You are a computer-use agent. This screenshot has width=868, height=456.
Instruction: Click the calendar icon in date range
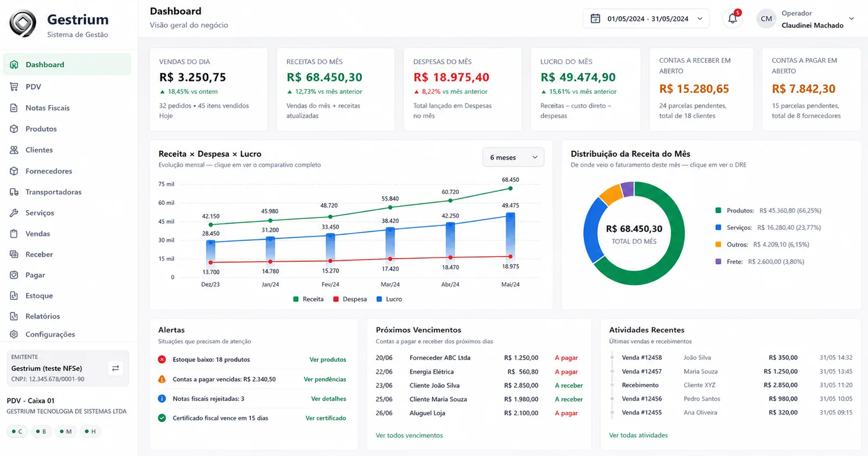595,18
